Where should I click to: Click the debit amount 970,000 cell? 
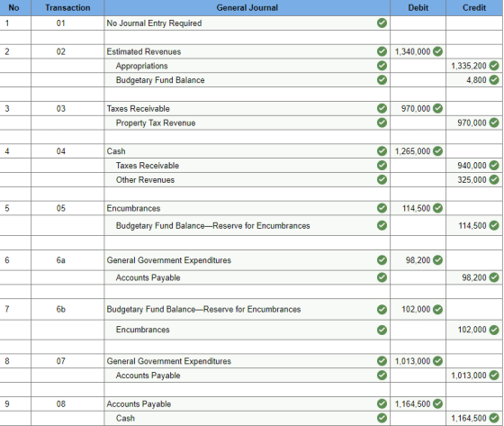click(418, 108)
